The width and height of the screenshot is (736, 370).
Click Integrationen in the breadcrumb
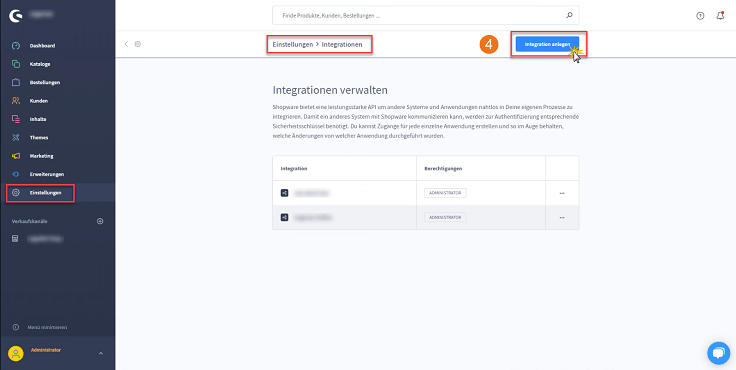pos(342,45)
